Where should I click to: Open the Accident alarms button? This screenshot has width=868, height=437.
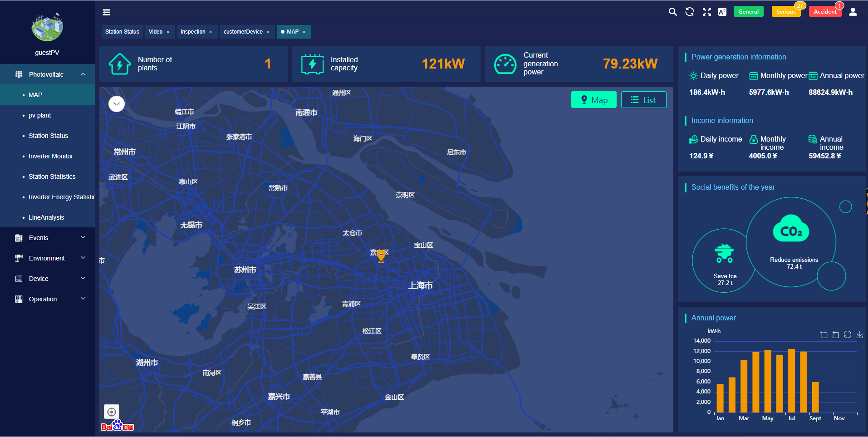[825, 12]
